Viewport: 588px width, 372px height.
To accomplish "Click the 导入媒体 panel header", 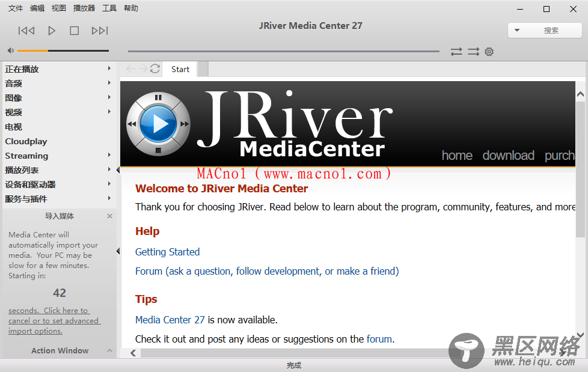I will 60,216.
